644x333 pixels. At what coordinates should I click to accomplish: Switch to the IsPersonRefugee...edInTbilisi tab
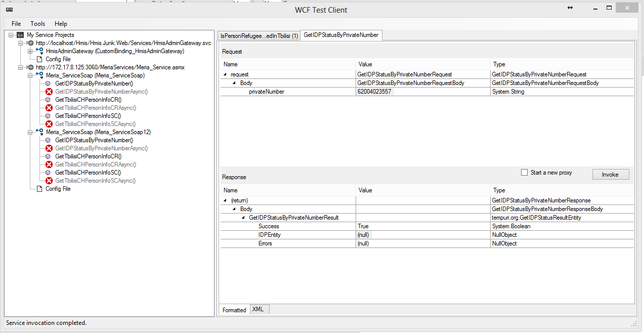tap(259, 35)
